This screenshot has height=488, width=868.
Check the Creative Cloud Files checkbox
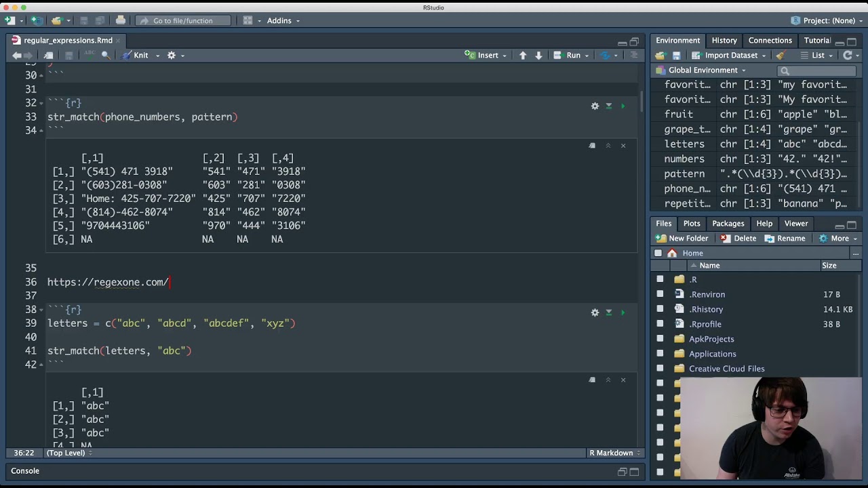(x=660, y=369)
